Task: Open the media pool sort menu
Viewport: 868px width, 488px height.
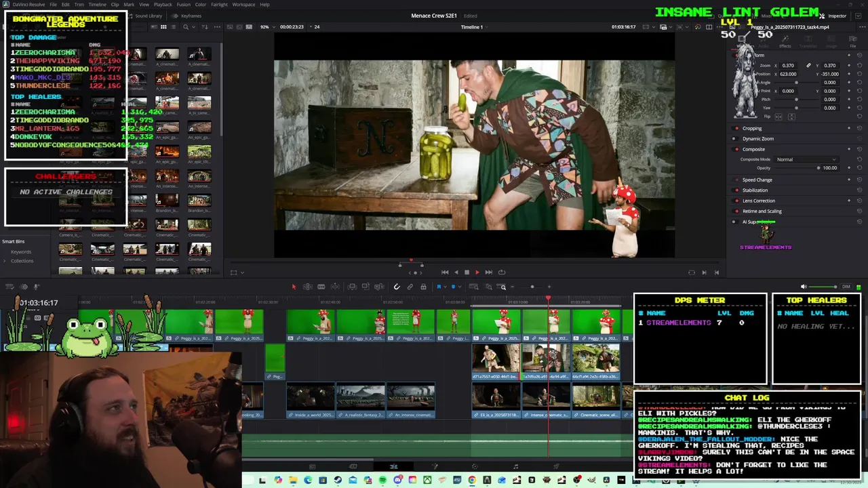Action: coord(205,27)
